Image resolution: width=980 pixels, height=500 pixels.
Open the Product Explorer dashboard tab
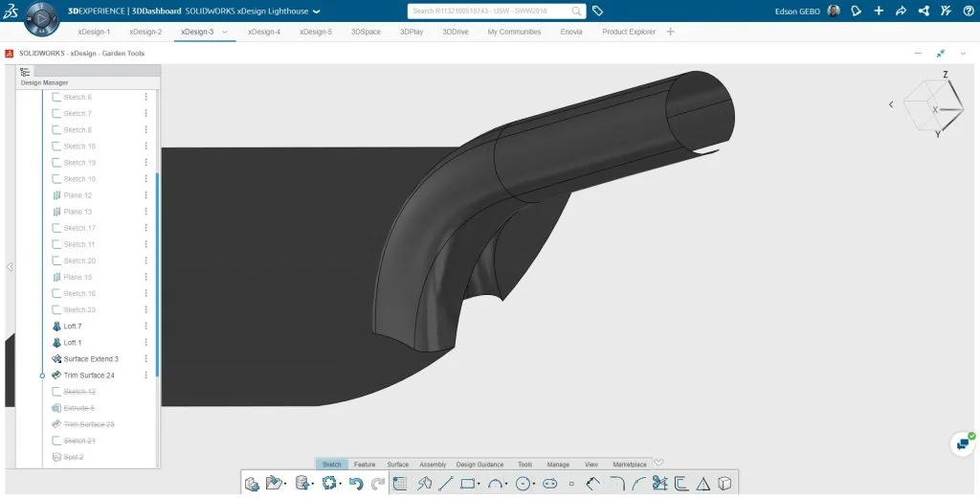[x=629, y=32]
